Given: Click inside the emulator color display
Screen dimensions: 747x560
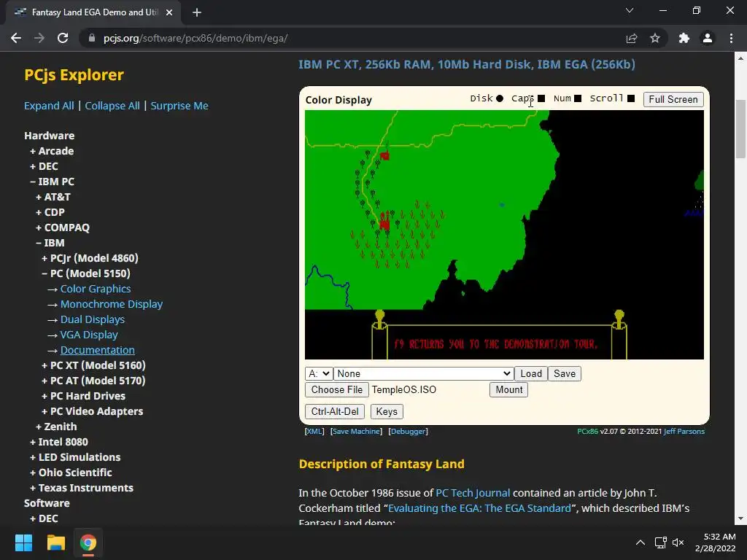Looking at the screenshot, I should click(504, 235).
